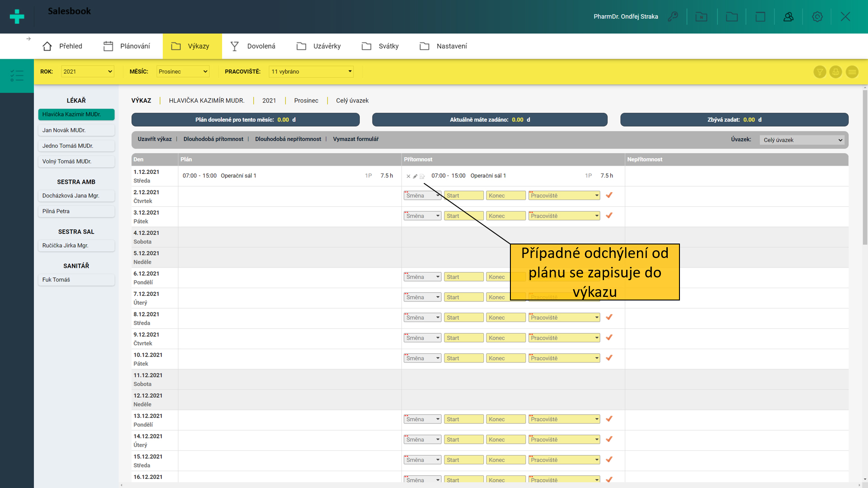Delete the 1.12.2021 attendance entry with the X icon
Screen dimensions: 868x488
tap(408, 176)
